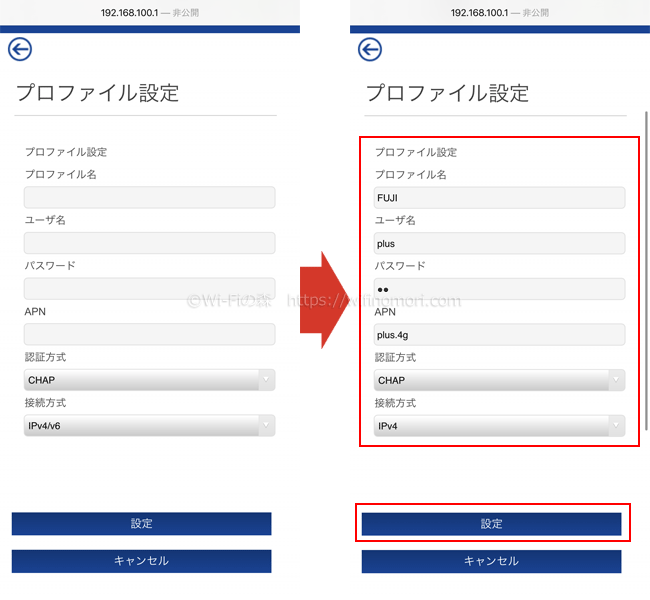Click 設定 button in right screen
The image size is (650, 600).
pos(492,524)
